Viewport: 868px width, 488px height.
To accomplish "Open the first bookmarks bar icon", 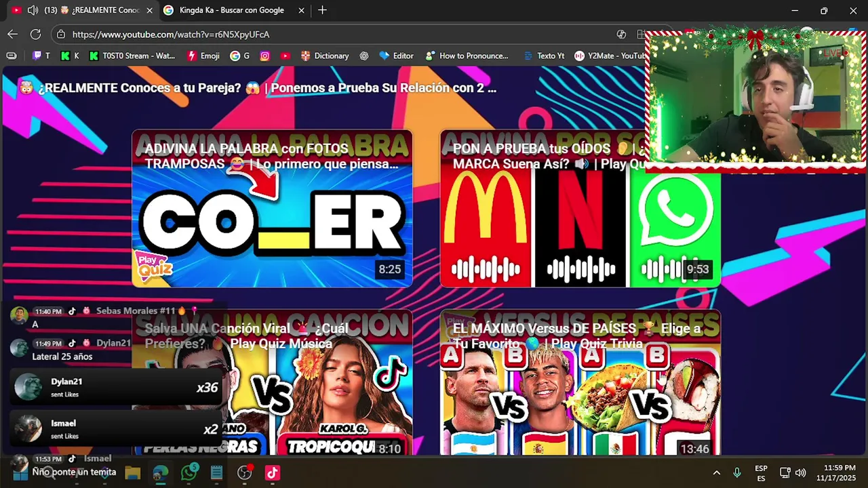I will point(12,56).
